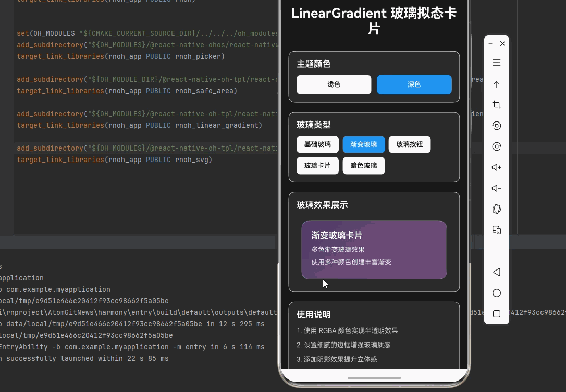Rotate the emulator screen clockwise
The height and width of the screenshot is (392, 566).
click(497, 146)
